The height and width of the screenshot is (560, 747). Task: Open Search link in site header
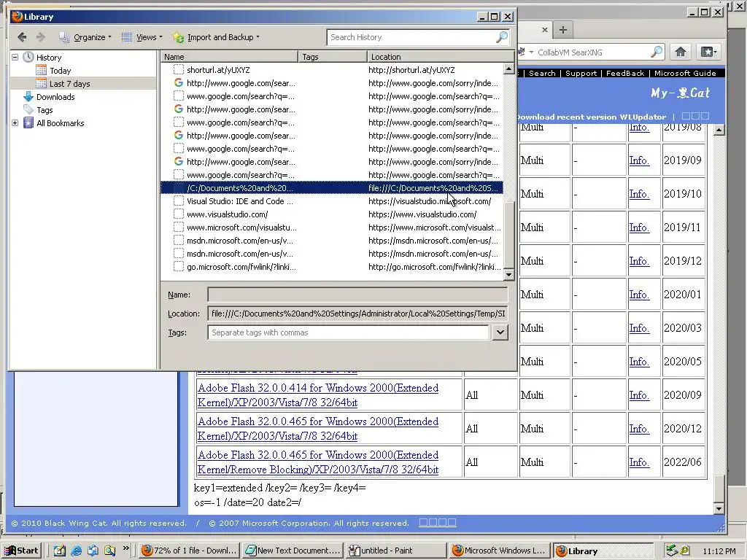[x=542, y=74]
